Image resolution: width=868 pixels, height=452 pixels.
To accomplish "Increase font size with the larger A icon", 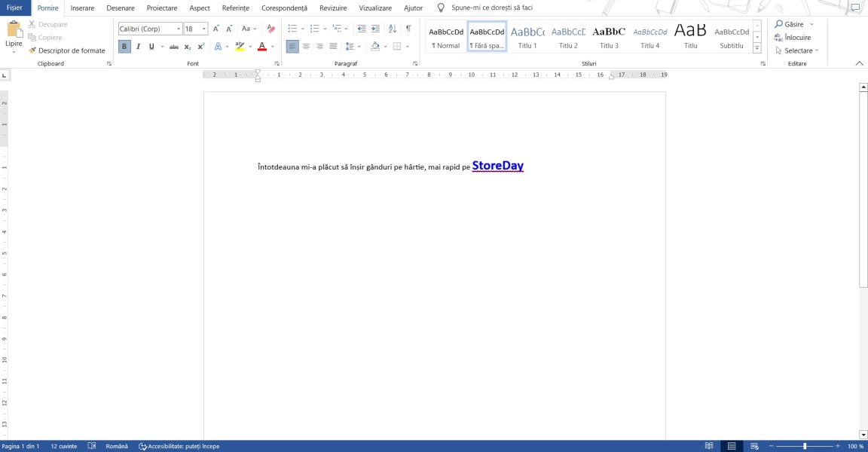I will point(216,29).
